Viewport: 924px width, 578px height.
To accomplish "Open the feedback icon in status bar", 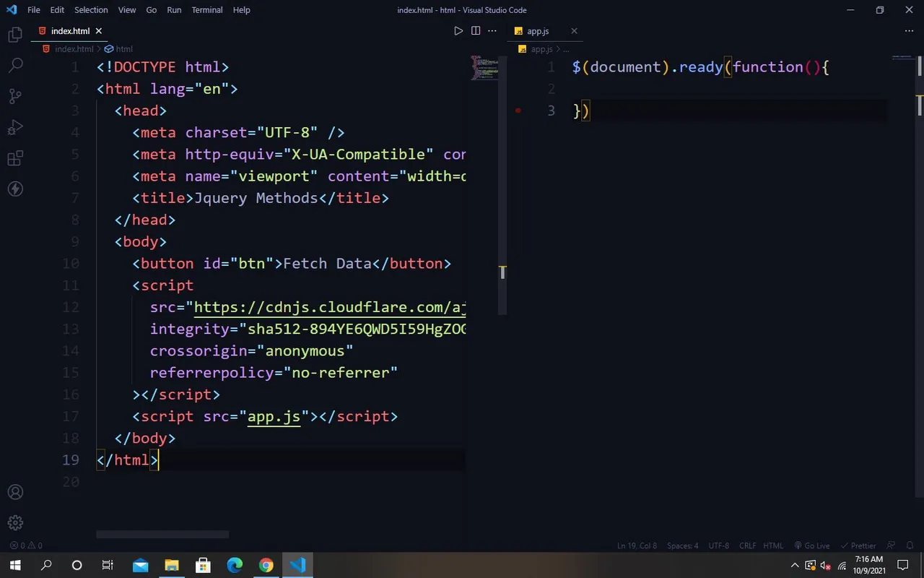I will tap(891, 545).
